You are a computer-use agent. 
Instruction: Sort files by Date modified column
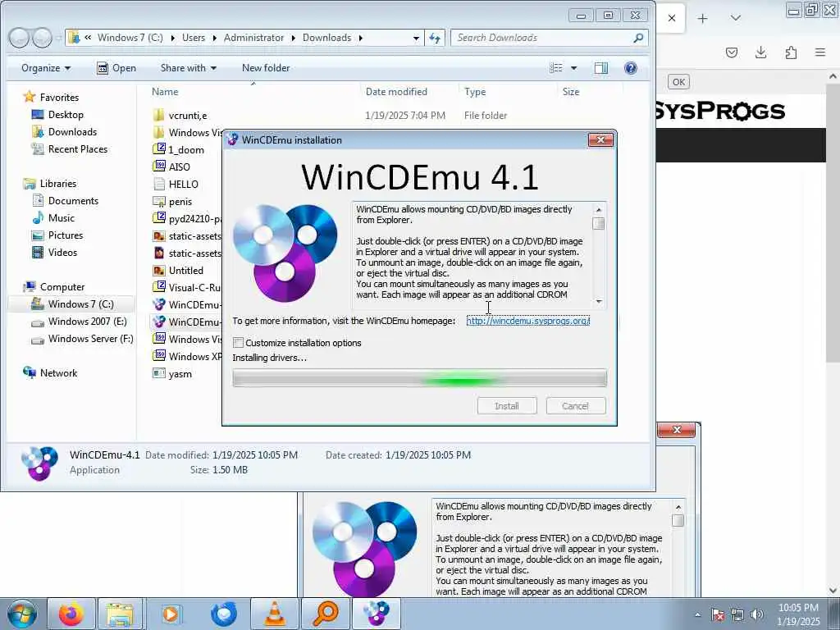(396, 92)
